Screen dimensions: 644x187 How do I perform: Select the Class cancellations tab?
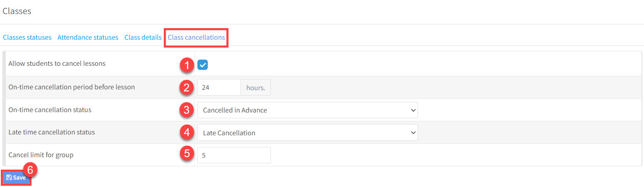tap(196, 37)
